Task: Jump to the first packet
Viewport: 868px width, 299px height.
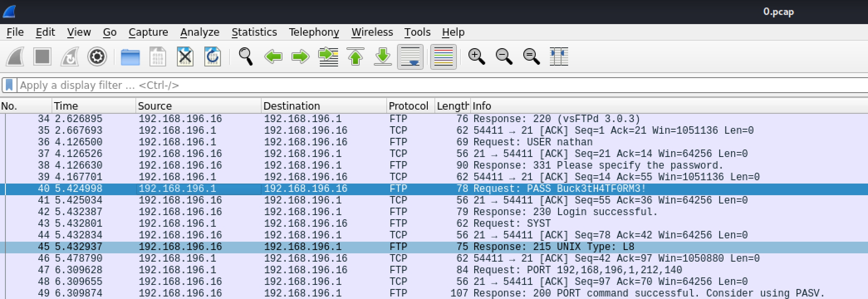Action: 356,56
